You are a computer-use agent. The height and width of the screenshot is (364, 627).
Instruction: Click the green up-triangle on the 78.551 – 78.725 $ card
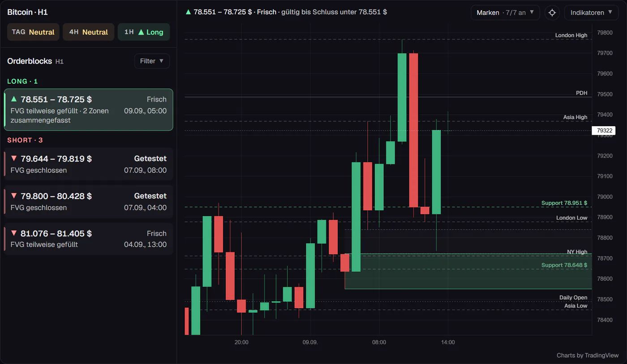click(x=14, y=99)
